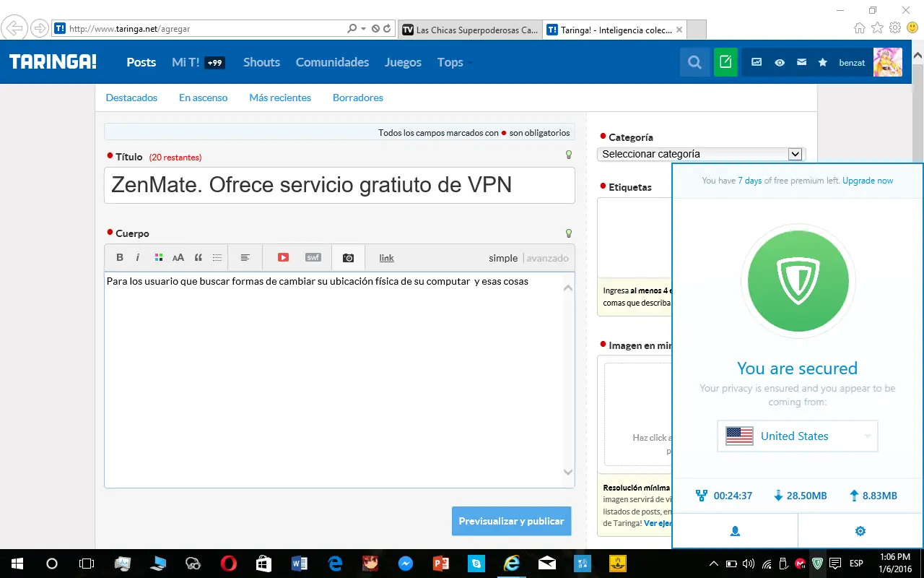Image resolution: width=924 pixels, height=578 pixels.
Task: Show the hint lightbulb next to Título
Action: point(569,155)
